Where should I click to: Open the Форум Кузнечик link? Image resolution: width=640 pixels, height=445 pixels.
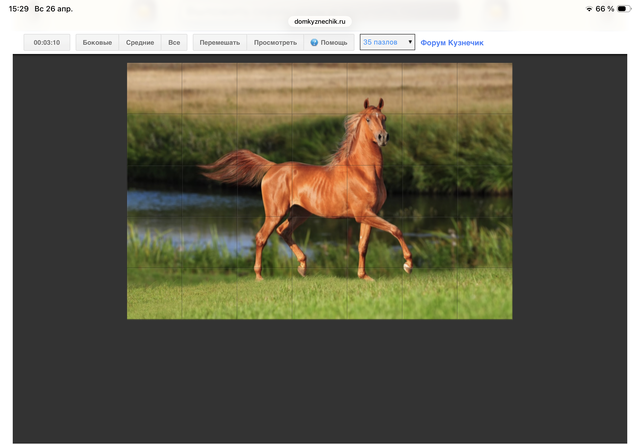pyautogui.click(x=451, y=43)
